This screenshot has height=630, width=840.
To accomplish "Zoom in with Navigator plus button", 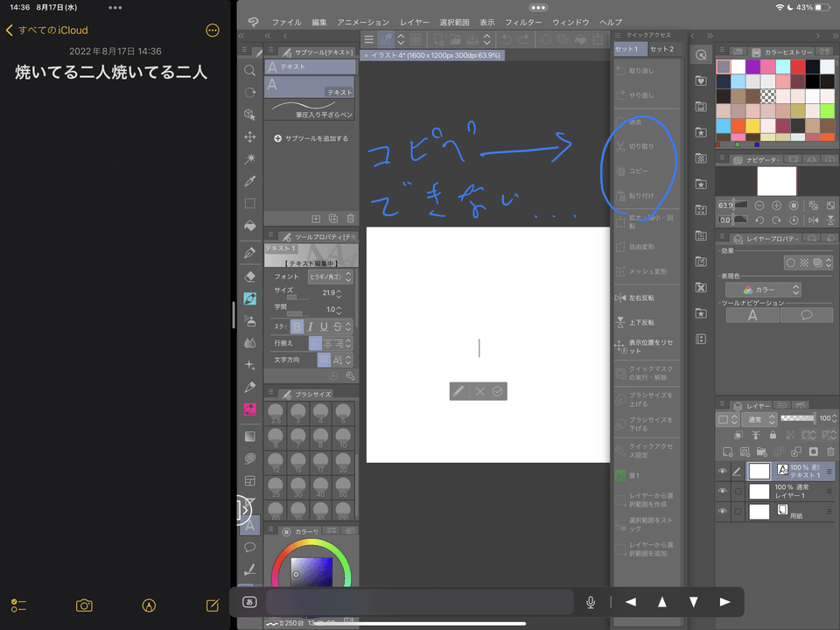I will 776,206.
